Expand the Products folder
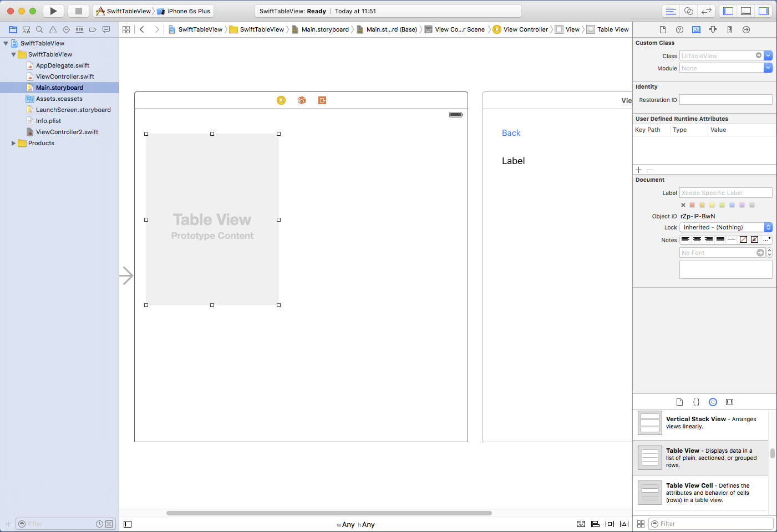 tap(13, 143)
